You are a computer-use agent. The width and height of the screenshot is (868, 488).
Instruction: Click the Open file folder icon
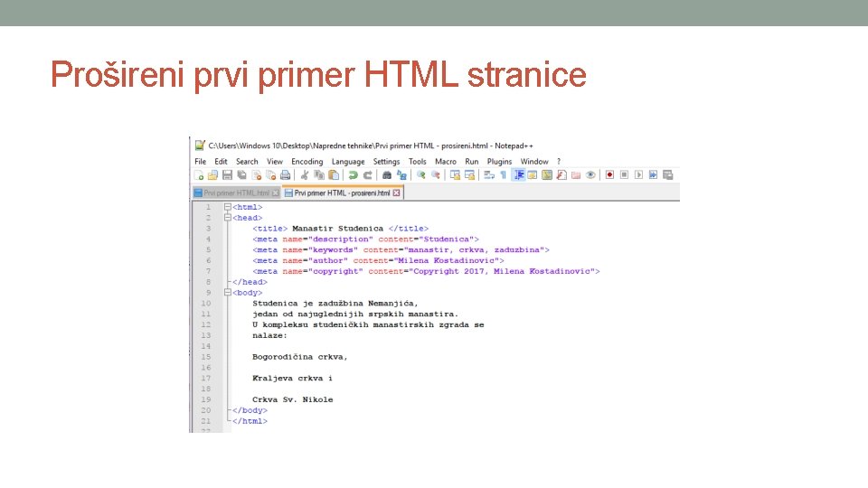click(212, 174)
